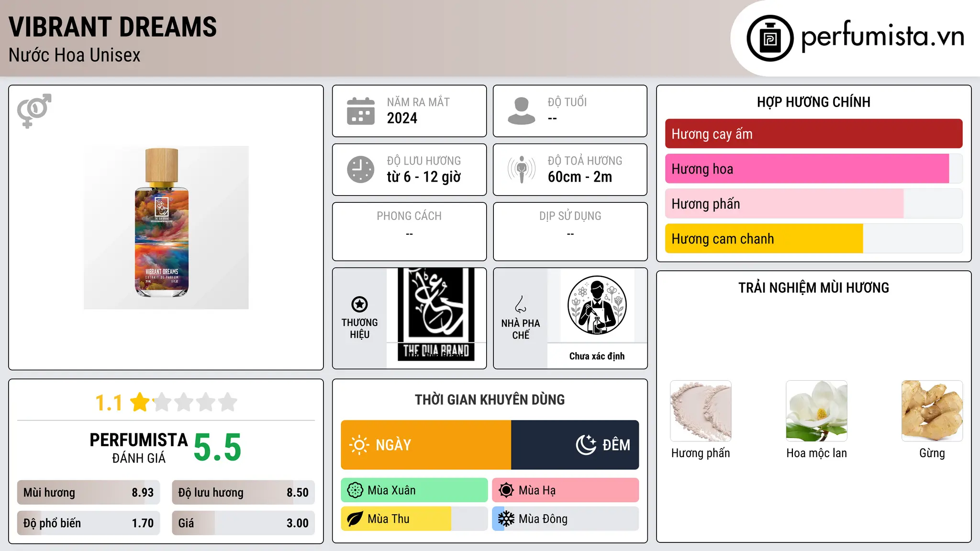
Task: Click the Hợp hương chính heading
Action: click(x=813, y=102)
